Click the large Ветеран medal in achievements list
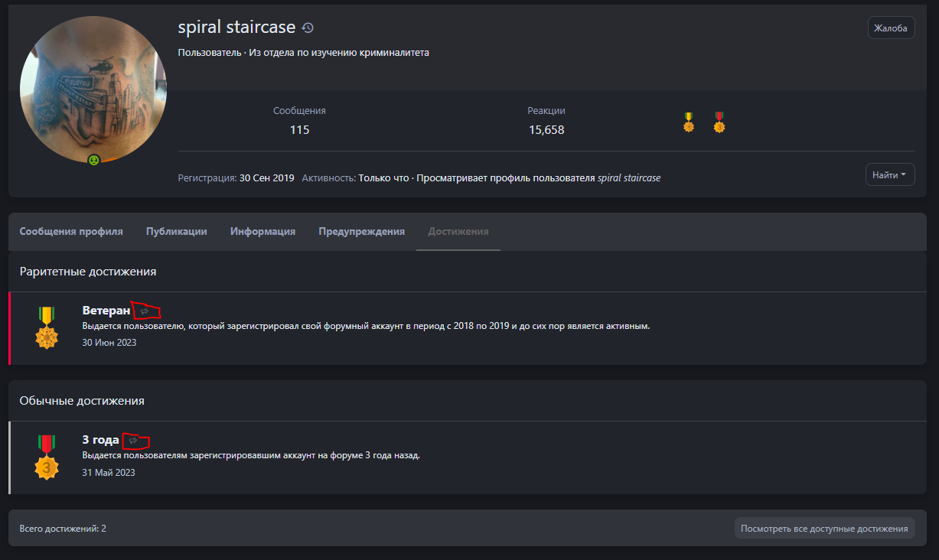This screenshot has height=560, width=939. click(47, 328)
